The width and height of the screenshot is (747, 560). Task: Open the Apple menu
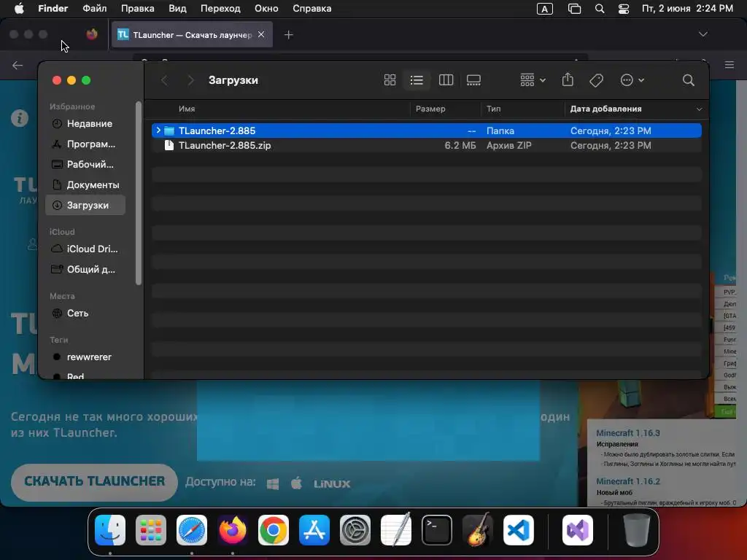point(19,9)
